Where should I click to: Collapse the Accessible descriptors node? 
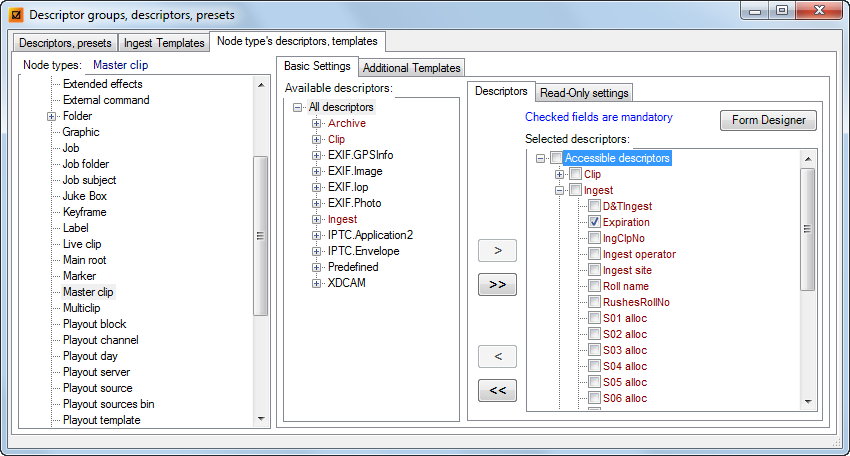pos(540,158)
